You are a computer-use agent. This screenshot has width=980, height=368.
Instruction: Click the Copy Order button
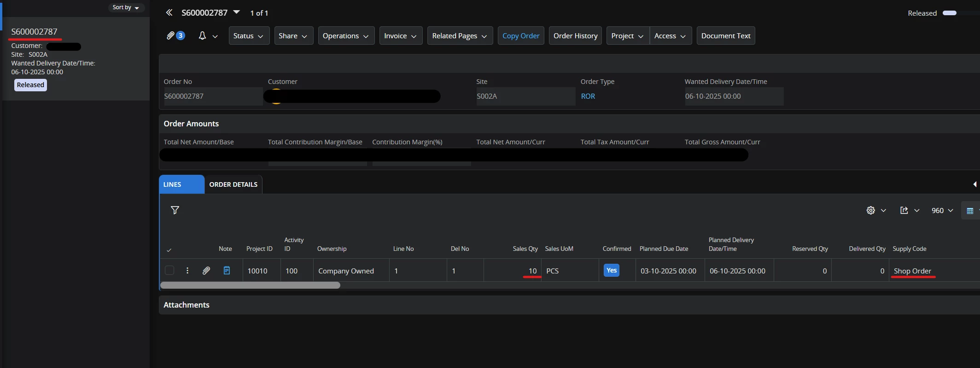pos(520,36)
